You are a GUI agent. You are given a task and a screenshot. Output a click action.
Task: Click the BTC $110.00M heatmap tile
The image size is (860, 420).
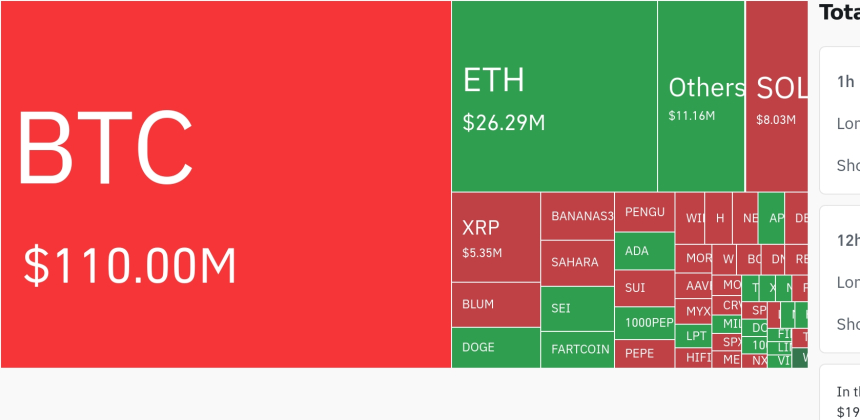[x=226, y=184]
